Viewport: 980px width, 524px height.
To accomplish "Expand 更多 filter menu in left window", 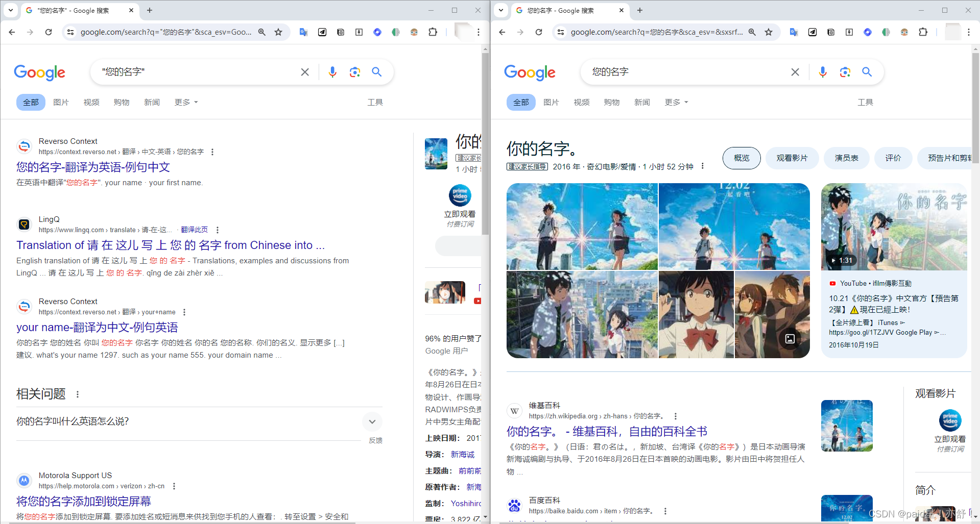I will pos(186,103).
